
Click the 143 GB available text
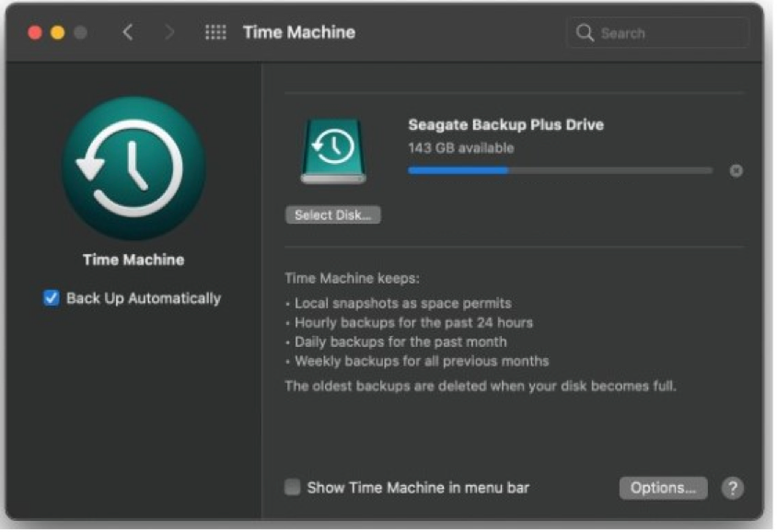coord(460,147)
